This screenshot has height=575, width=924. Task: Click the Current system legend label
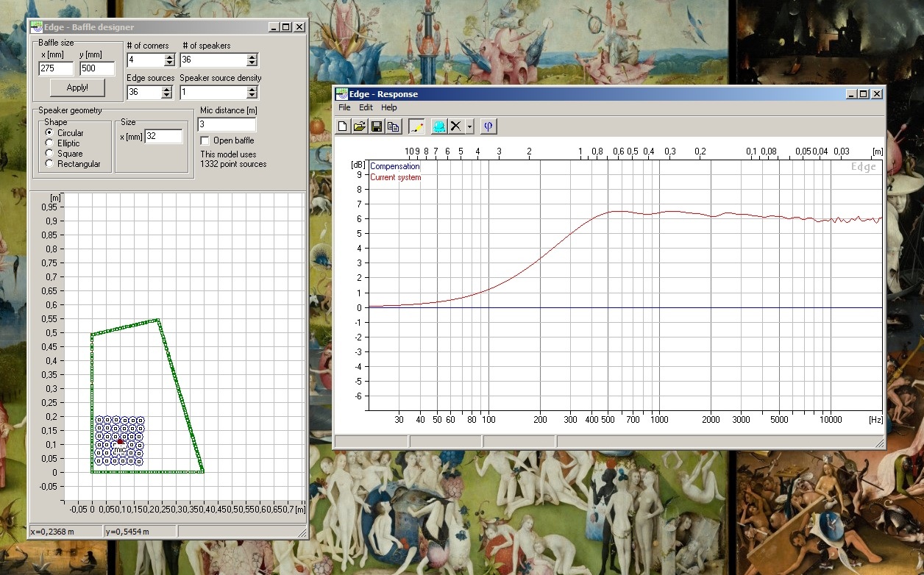[396, 177]
